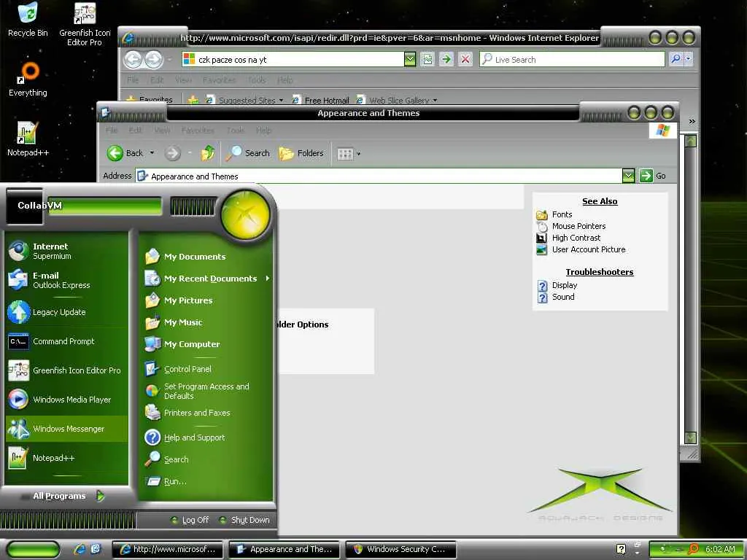This screenshot has width=747, height=560.
Task: Toggle the Folders pane button
Action: [x=301, y=153]
